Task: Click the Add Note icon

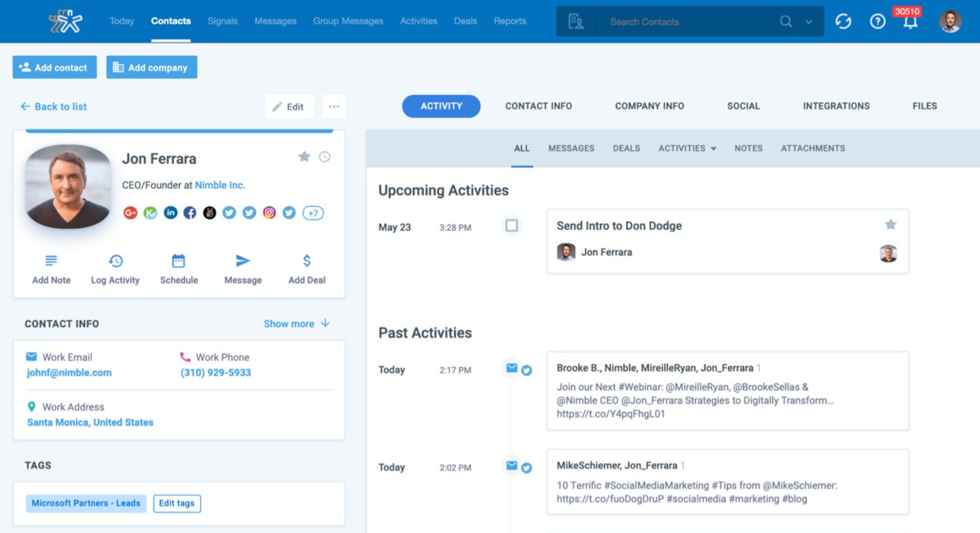Action: (x=51, y=260)
